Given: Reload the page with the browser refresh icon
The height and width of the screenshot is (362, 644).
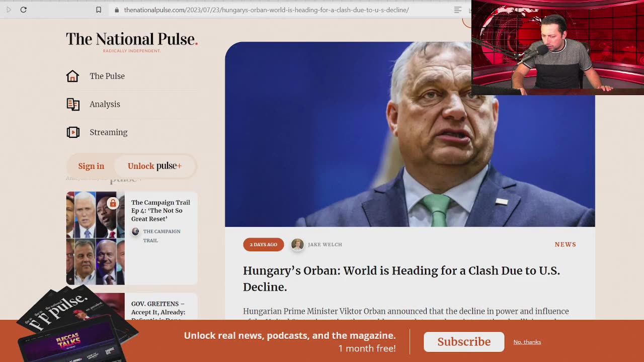Looking at the screenshot, I should click(23, 10).
